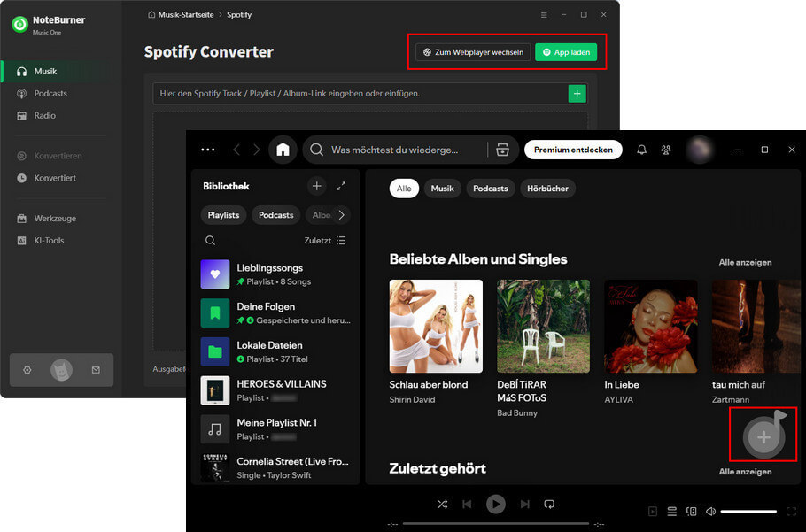Create new playlist with Bibliothek plus
Viewport: 806px width, 532px height.
pyautogui.click(x=317, y=186)
